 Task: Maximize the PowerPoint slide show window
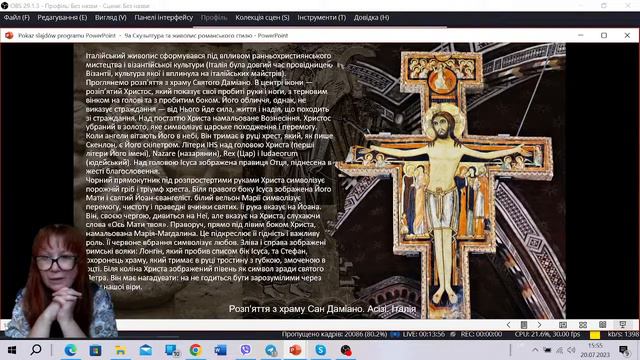tap(604, 36)
